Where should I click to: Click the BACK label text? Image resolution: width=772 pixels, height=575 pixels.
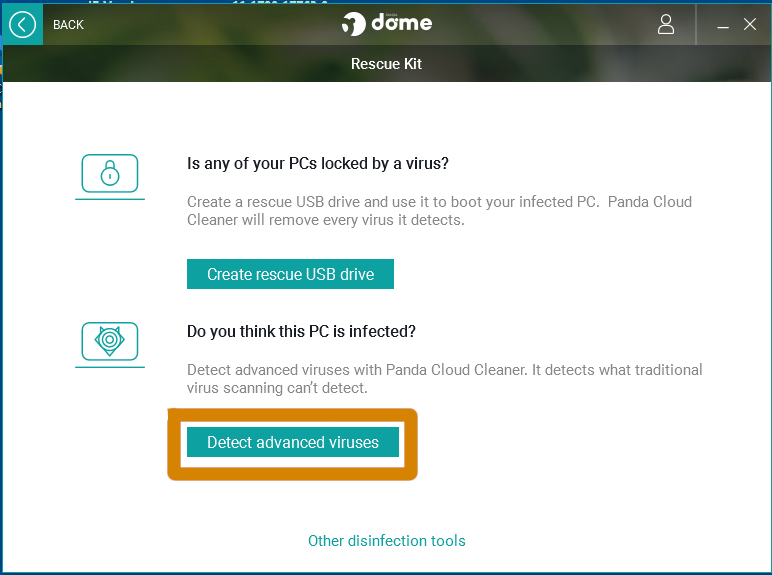[68, 25]
